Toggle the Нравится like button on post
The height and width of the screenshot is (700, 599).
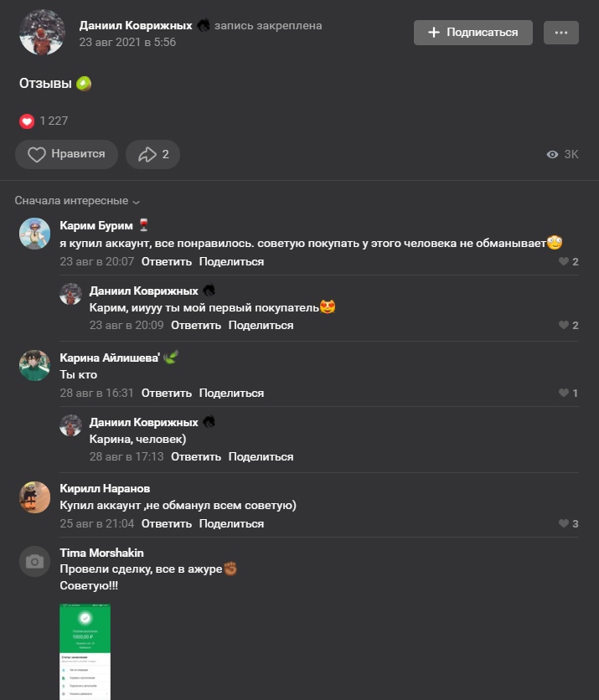[x=66, y=154]
